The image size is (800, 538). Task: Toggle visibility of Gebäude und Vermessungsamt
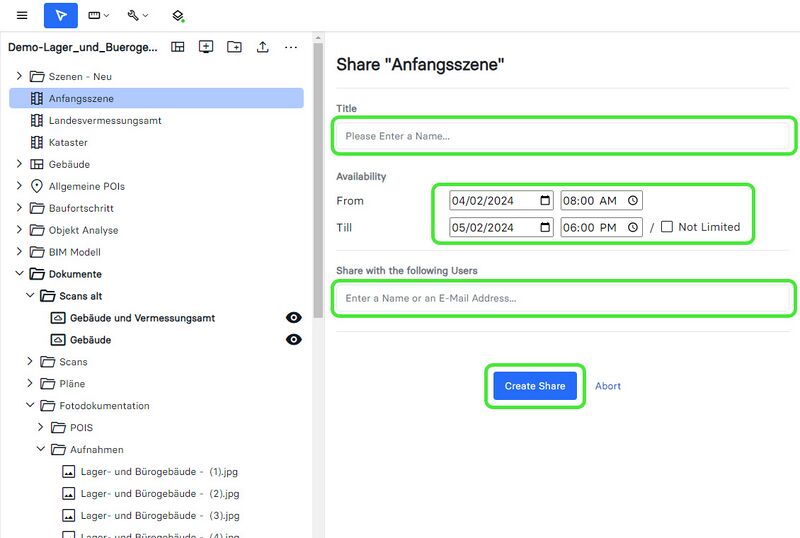point(294,318)
